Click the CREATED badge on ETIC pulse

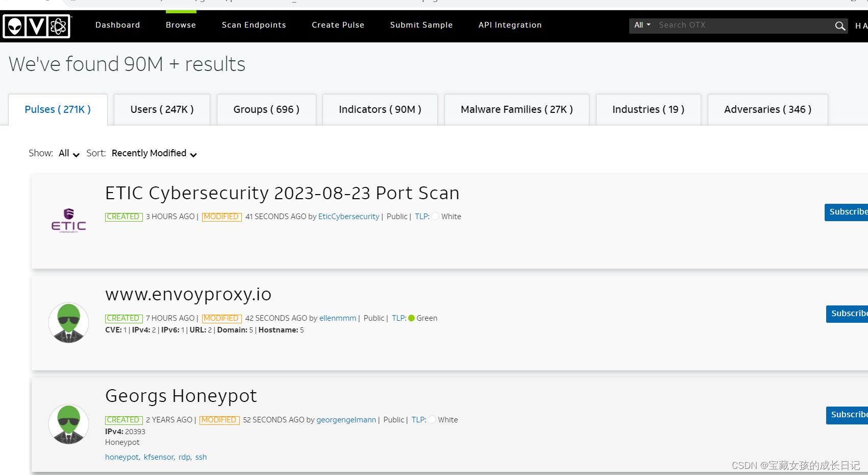[123, 217]
